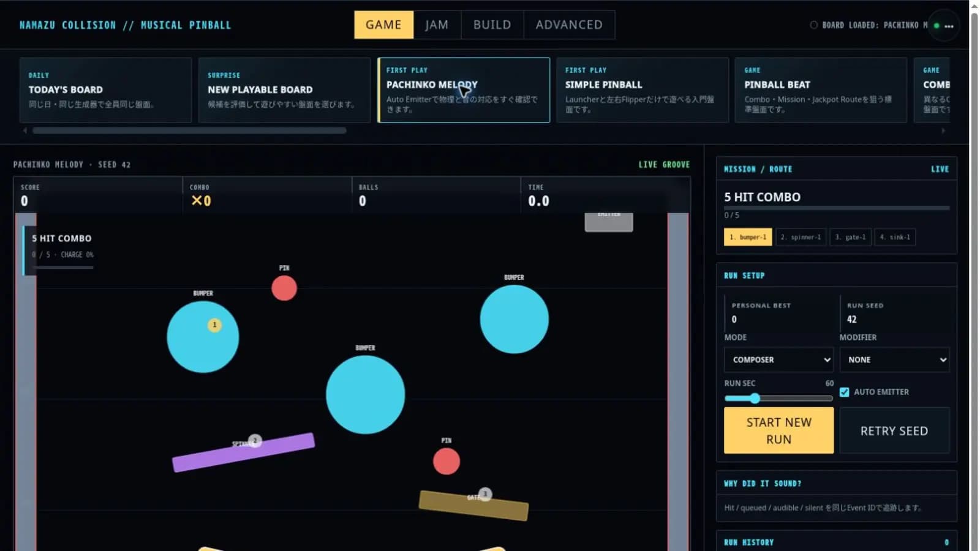
Task: Open the MODIFIER dropdown showing NONE
Action: click(894, 359)
